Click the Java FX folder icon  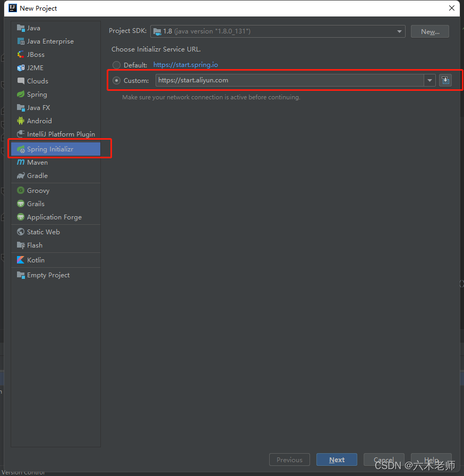click(x=21, y=108)
